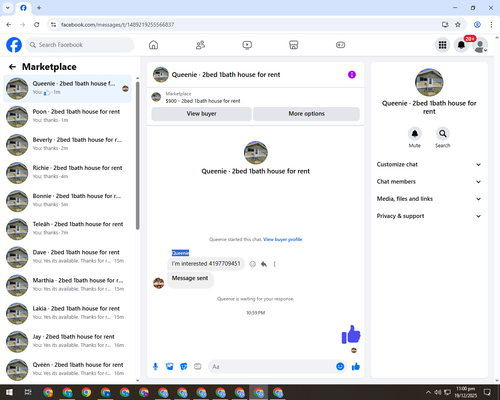The width and height of the screenshot is (500, 400).
Task: Open Marthia's conversation in the list
Action: pos(68,285)
